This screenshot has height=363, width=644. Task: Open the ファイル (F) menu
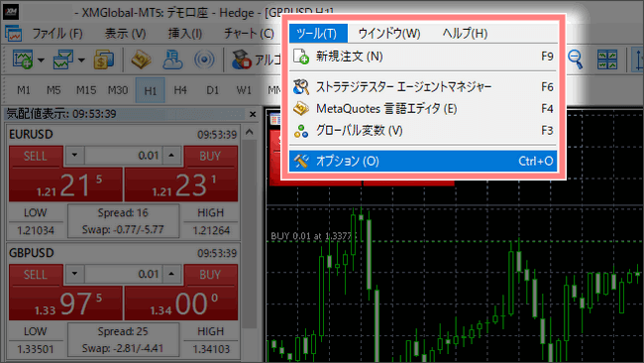pos(57,34)
